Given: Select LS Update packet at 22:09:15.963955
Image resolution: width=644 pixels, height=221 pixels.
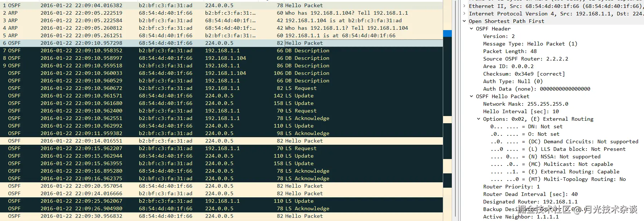Looking at the screenshot, I should (221, 163).
